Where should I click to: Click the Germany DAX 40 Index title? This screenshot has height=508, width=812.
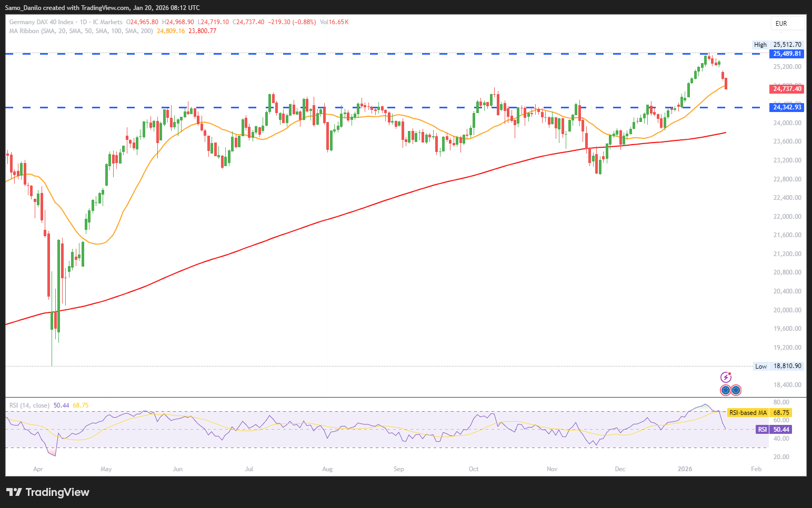tap(42, 22)
